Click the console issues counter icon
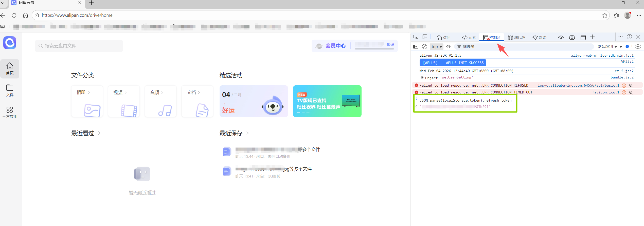This screenshot has width=644, height=226. click(629, 46)
